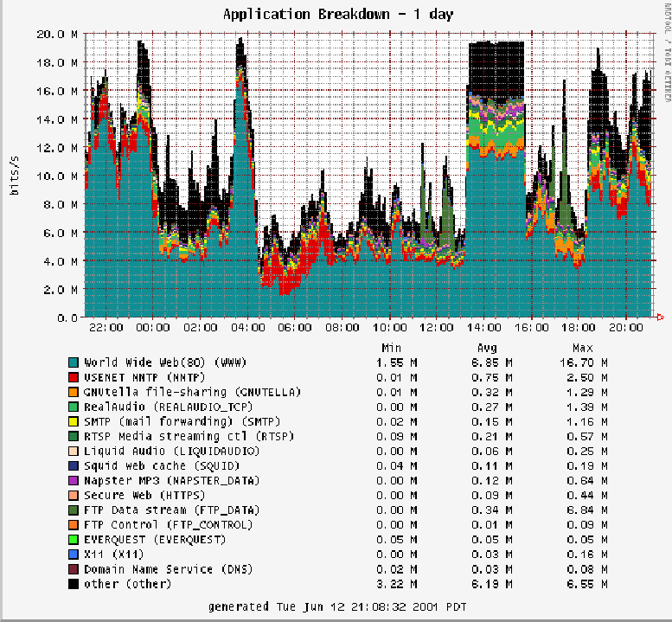Select the GNUtella file-sharing legend color box
This screenshot has height=622, width=672.
pyautogui.click(x=75, y=392)
